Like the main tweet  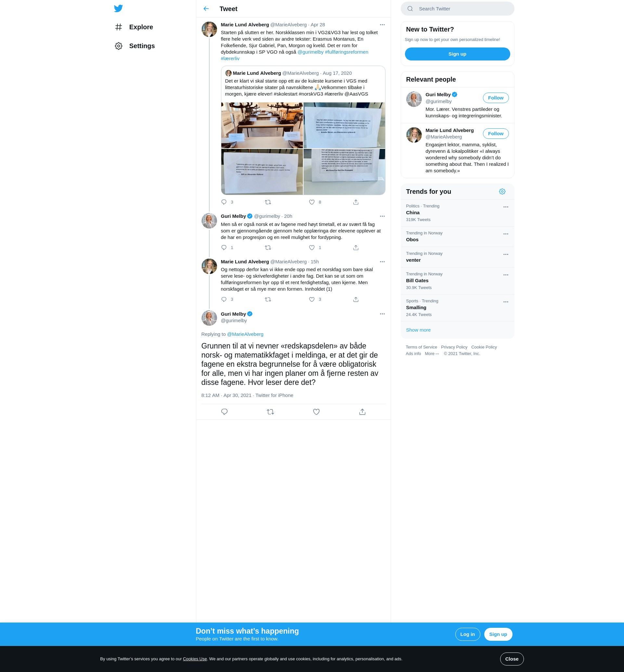click(316, 412)
